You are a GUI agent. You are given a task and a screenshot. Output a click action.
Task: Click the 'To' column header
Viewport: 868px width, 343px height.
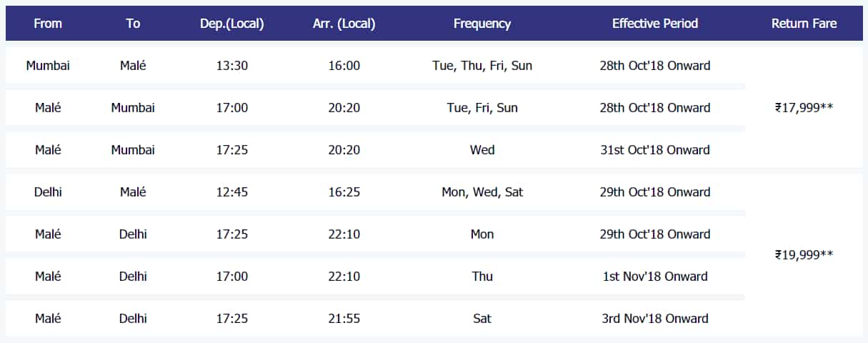[133, 24]
